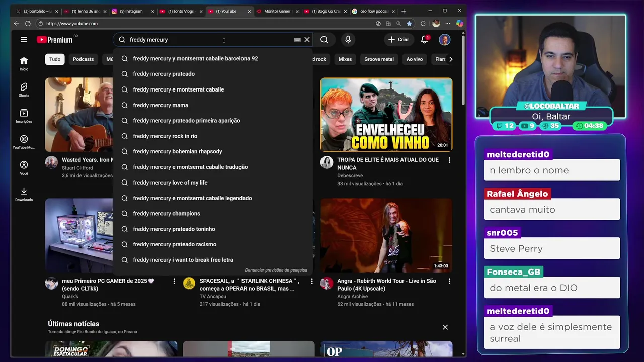Image resolution: width=644 pixels, height=362 pixels.
Task: Go to the YouTube Premium logo home
Action: 55,40
